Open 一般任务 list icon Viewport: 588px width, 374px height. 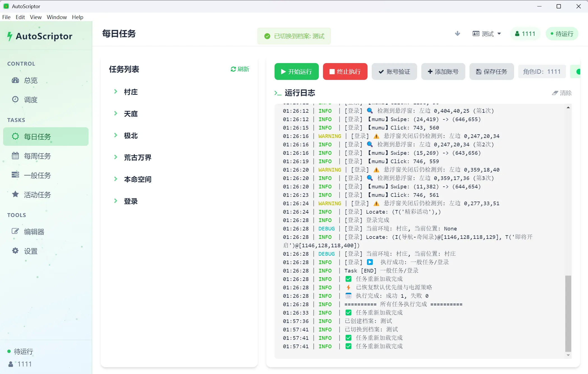pos(15,175)
